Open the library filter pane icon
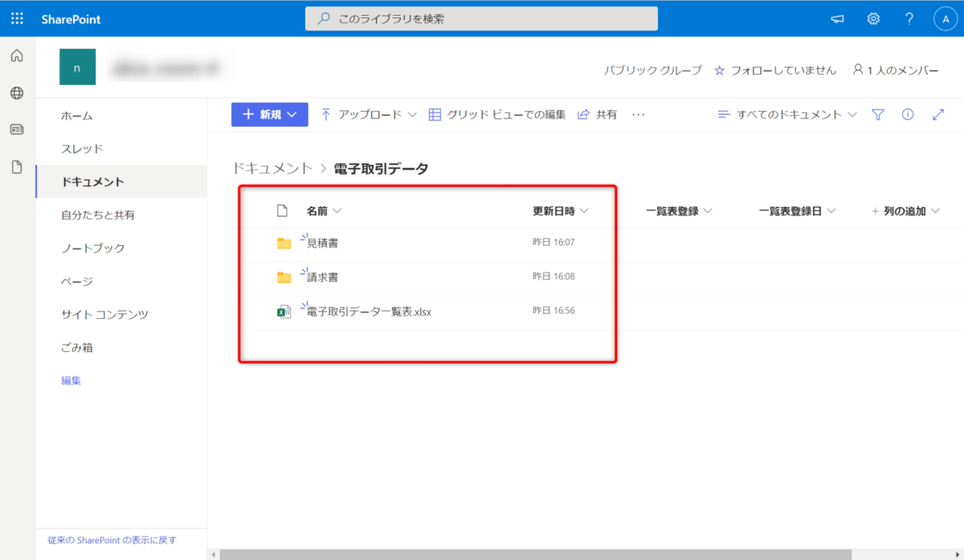964x560 pixels. (877, 114)
